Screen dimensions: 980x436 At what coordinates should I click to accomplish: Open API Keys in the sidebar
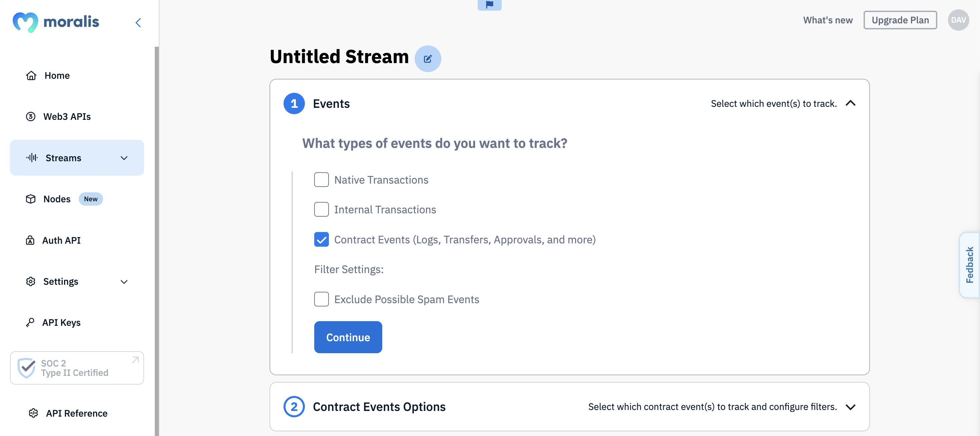(x=77, y=322)
